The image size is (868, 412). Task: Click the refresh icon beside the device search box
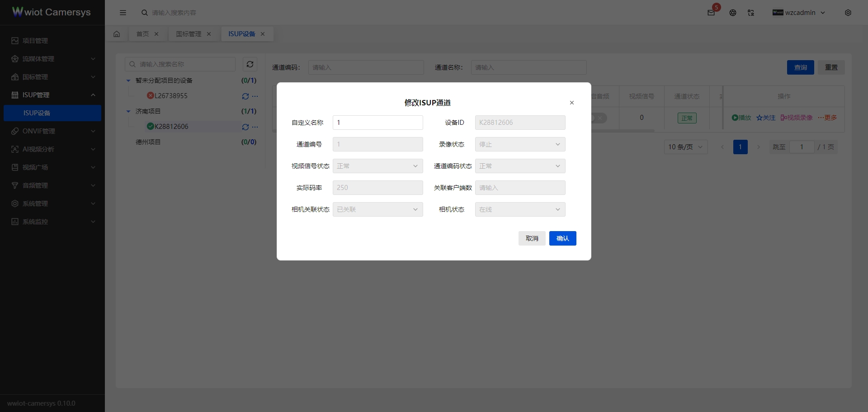tap(250, 64)
